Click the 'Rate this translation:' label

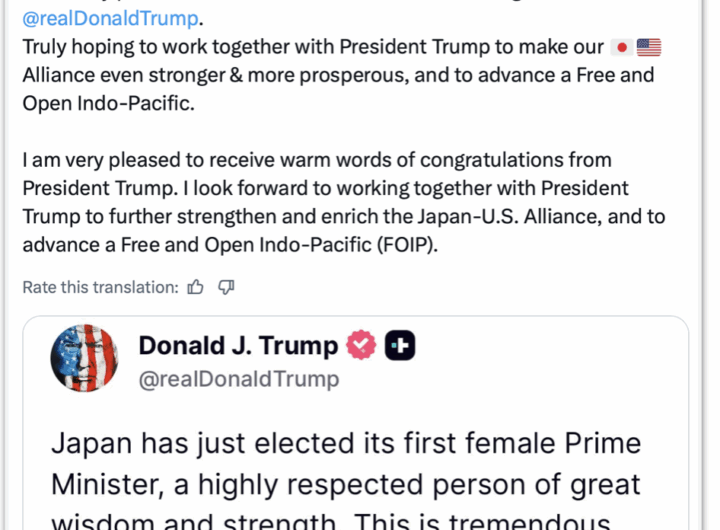coord(101,288)
